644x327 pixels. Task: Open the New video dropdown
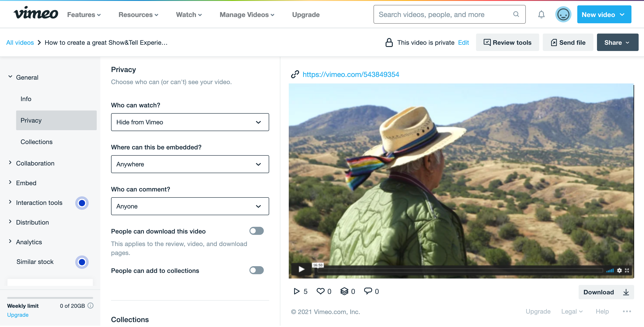[604, 15]
